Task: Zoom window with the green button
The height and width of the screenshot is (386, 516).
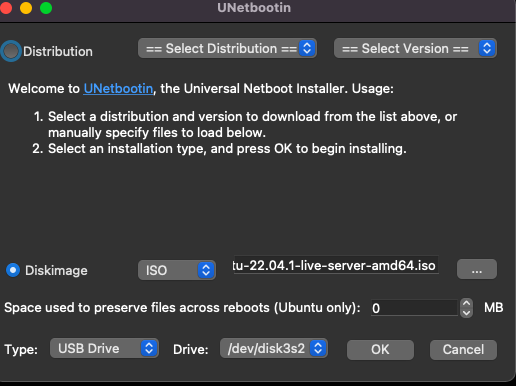Action: click(x=46, y=8)
